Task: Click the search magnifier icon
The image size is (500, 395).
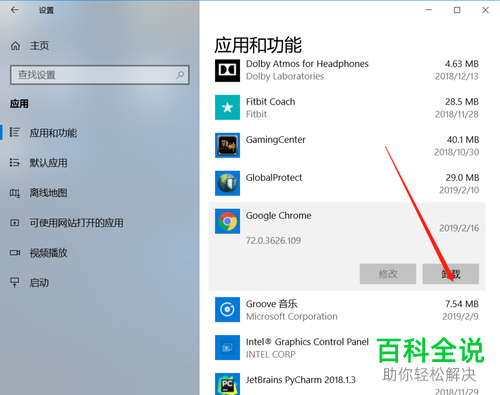Action: (180, 75)
